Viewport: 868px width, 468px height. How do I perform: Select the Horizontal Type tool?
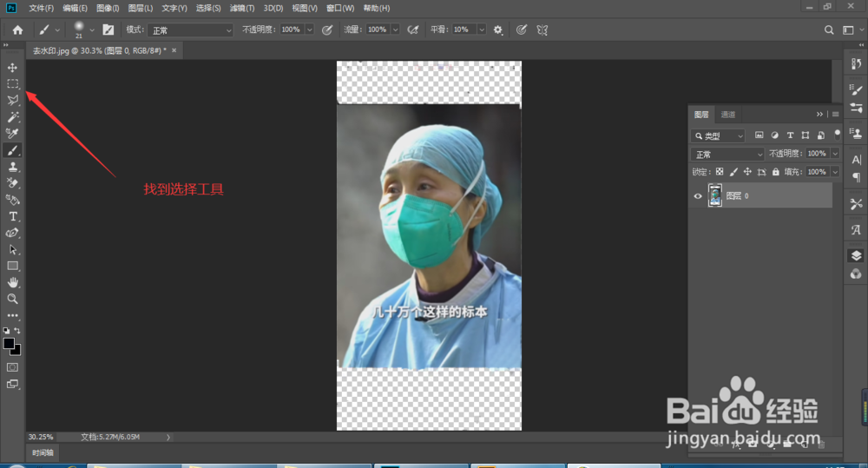pyautogui.click(x=12, y=216)
